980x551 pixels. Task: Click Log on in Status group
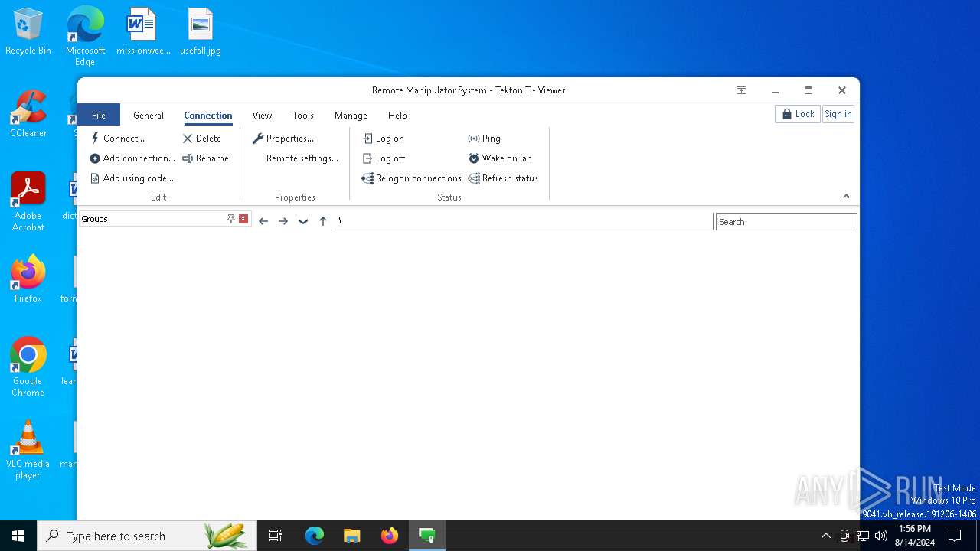383,139
